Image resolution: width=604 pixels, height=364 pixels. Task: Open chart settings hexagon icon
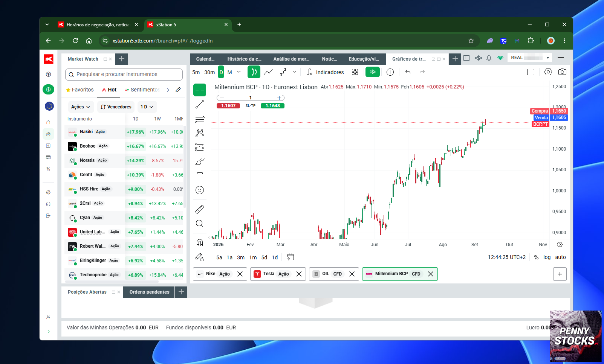point(548,72)
